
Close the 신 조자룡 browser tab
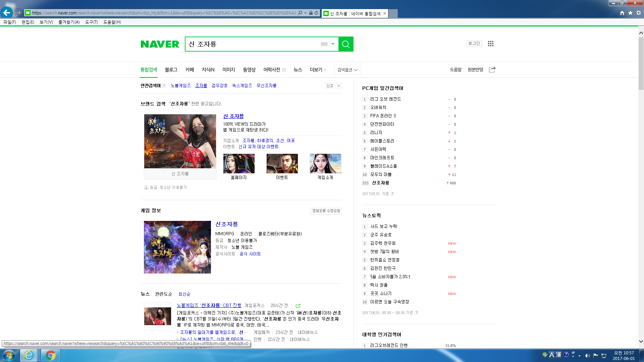coord(385,13)
